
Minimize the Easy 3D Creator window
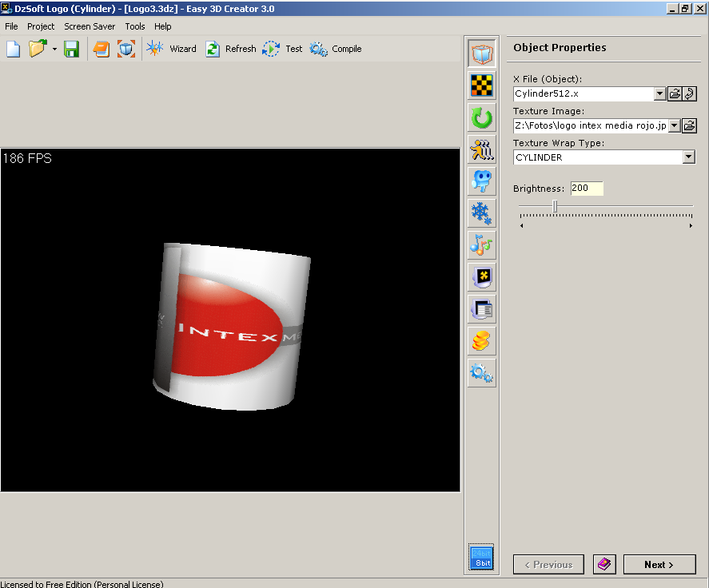pyautogui.click(x=673, y=8)
